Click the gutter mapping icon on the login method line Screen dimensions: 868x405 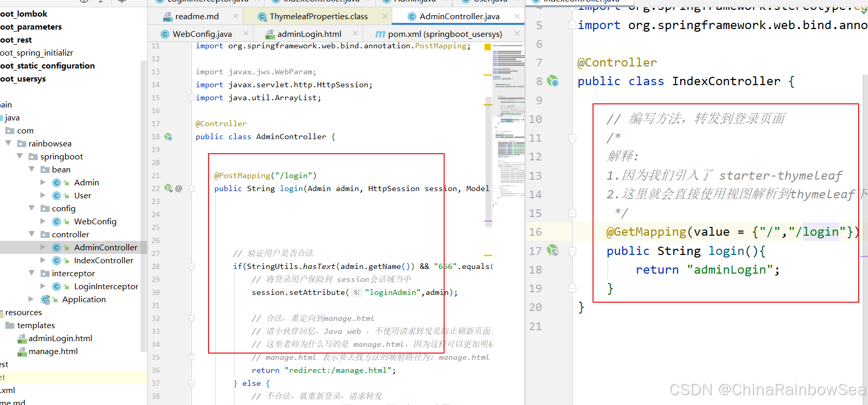coord(169,188)
